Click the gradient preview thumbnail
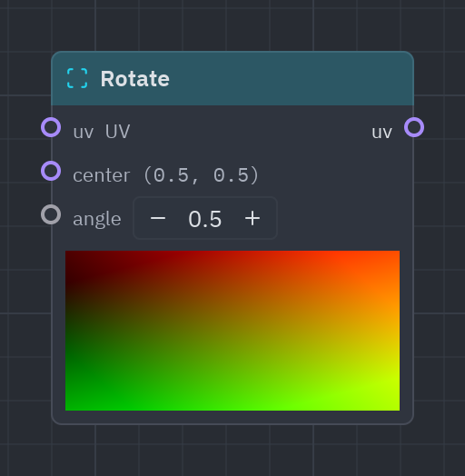This screenshot has width=465, height=476. 232,331
